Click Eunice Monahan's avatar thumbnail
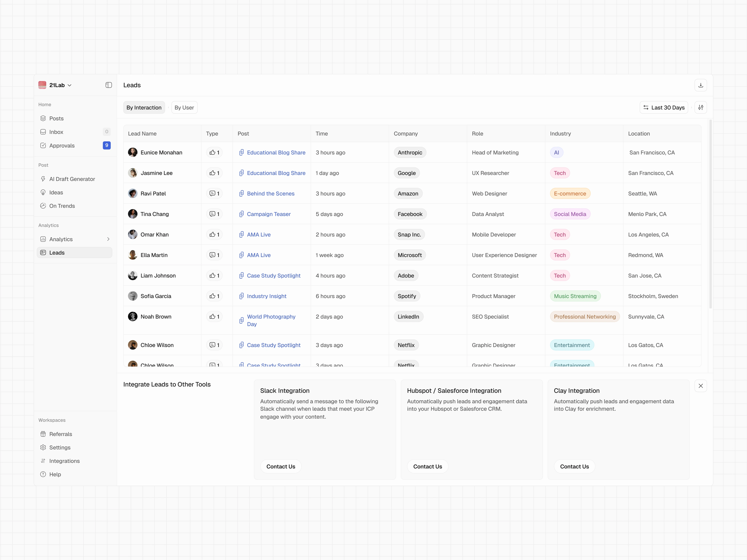This screenshot has height=560, width=747. point(133,152)
